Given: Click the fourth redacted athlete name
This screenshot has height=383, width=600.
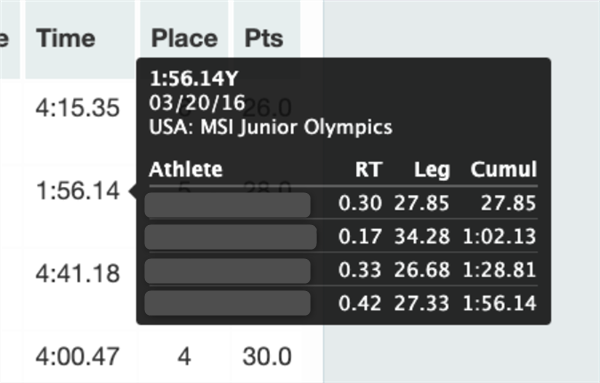Looking at the screenshot, I should 228,303.
